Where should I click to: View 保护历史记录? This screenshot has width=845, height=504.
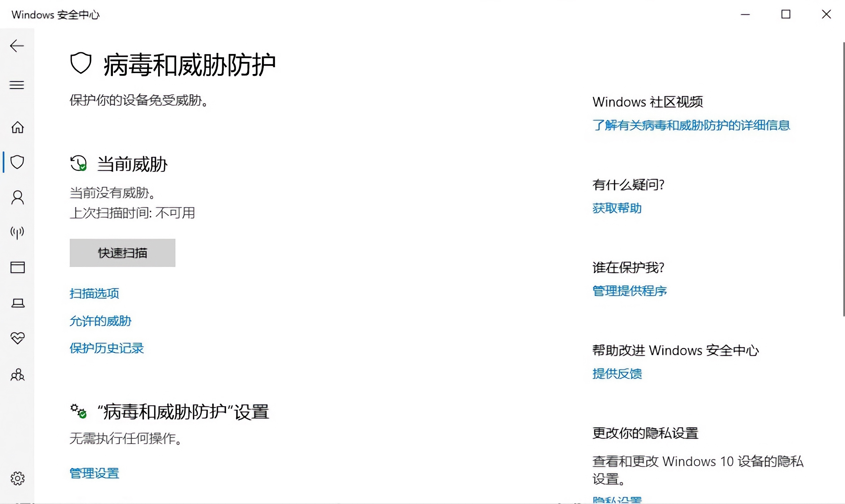point(106,348)
